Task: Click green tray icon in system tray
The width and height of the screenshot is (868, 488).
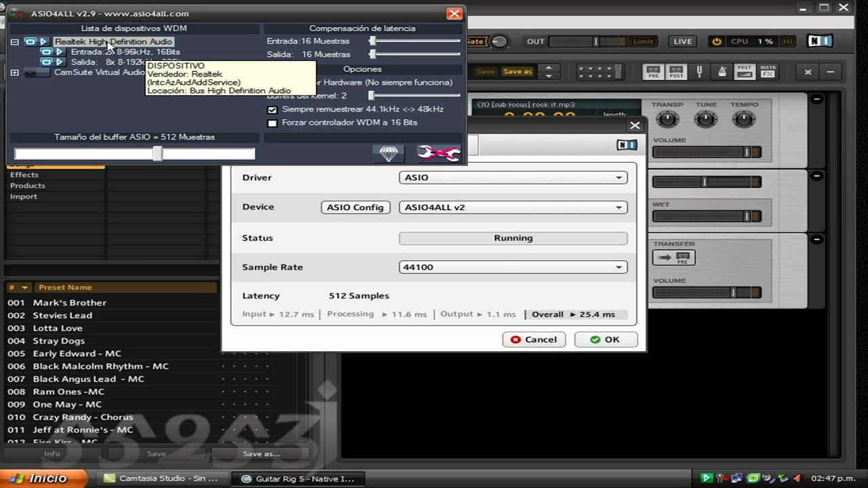Action: (x=706, y=479)
